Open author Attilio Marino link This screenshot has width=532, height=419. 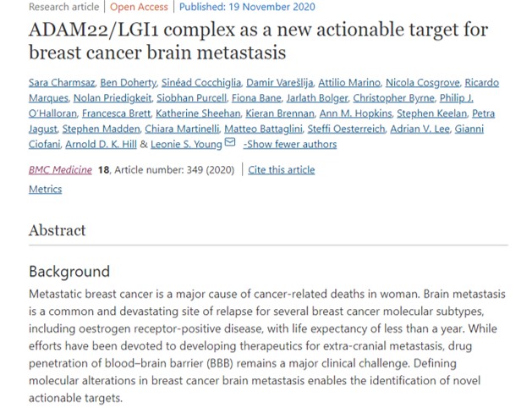pos(349,82)
